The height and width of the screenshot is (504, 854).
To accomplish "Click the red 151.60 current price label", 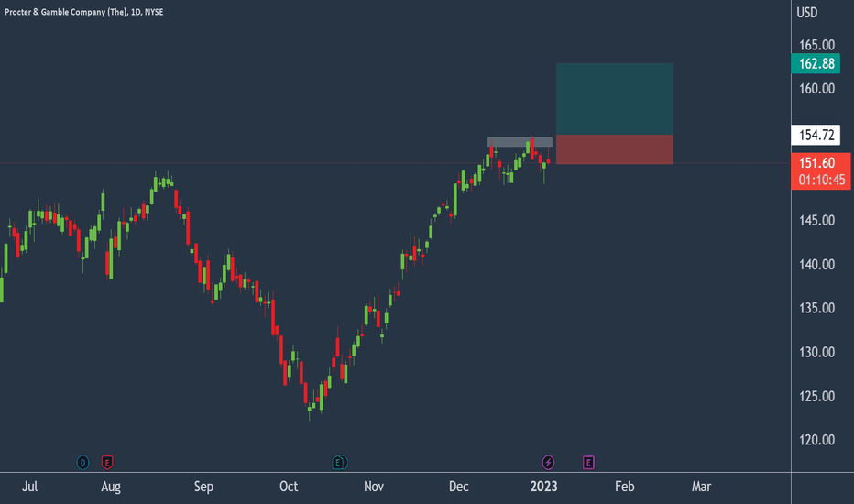I will pos(821,171).
